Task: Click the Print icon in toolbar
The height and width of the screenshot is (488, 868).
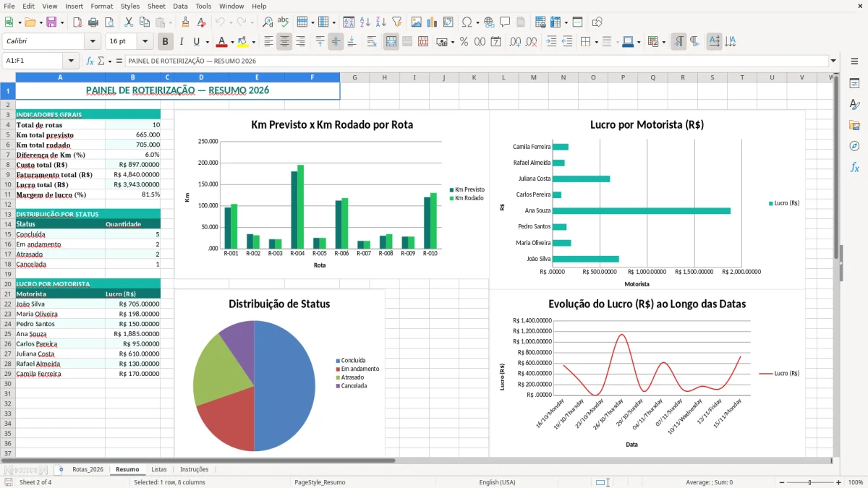Action: [x=93, y=22]
